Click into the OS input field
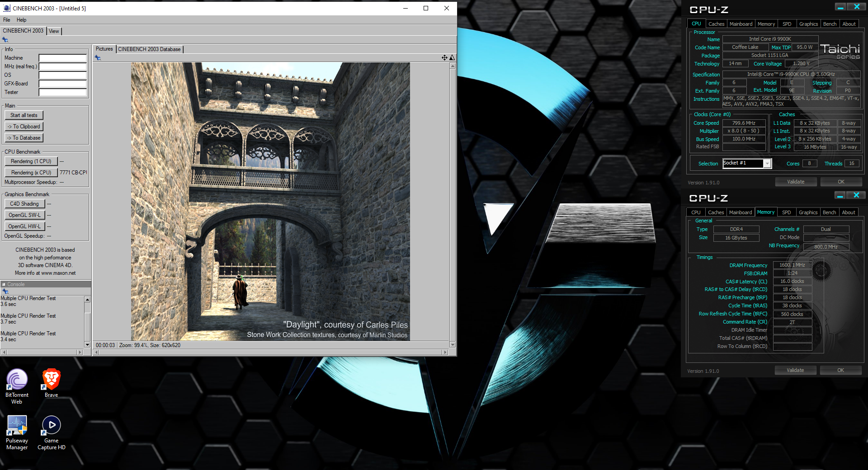This screenshot has height=470, width=868. [62, 75]
